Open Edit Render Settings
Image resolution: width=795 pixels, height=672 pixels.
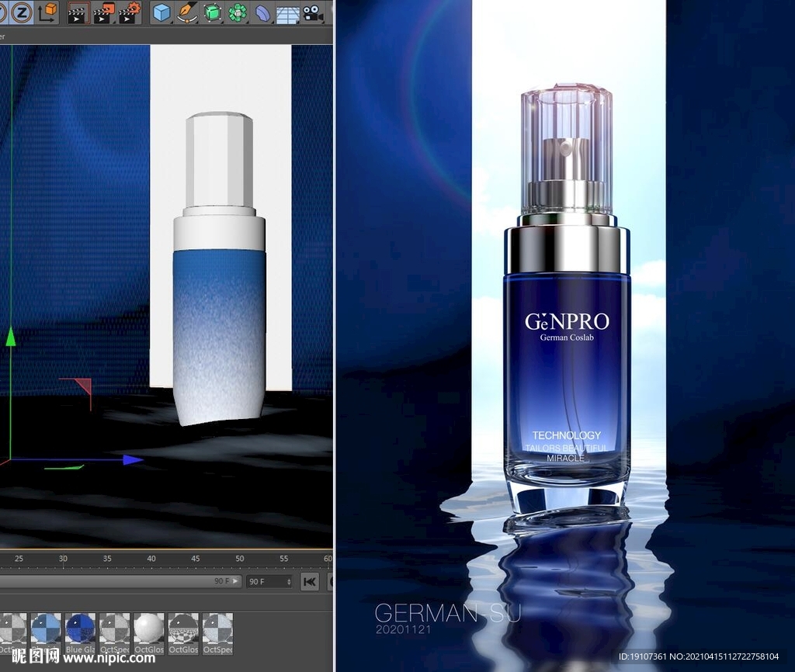(x=130, y=12)
